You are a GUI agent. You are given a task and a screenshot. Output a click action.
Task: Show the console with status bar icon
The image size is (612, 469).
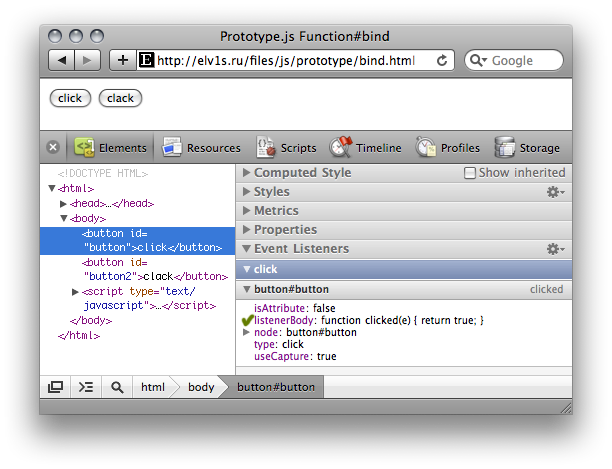[86, 387]
